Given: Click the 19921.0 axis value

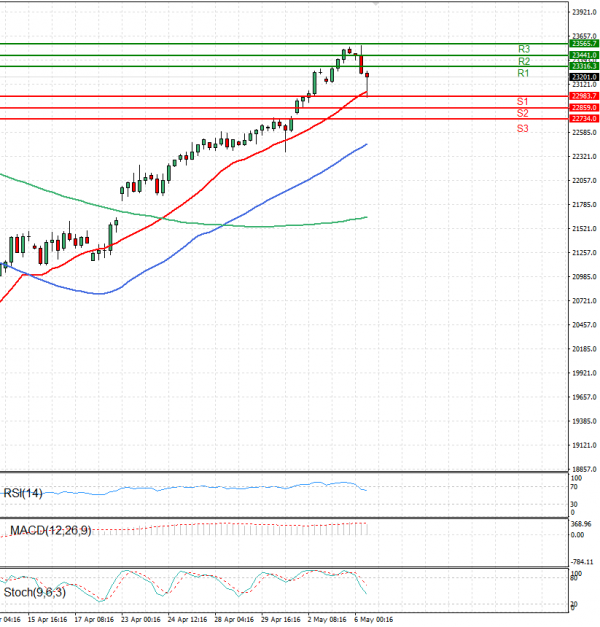Looking at the screenshot, I should pyautogui.click(x=584, y=373).
